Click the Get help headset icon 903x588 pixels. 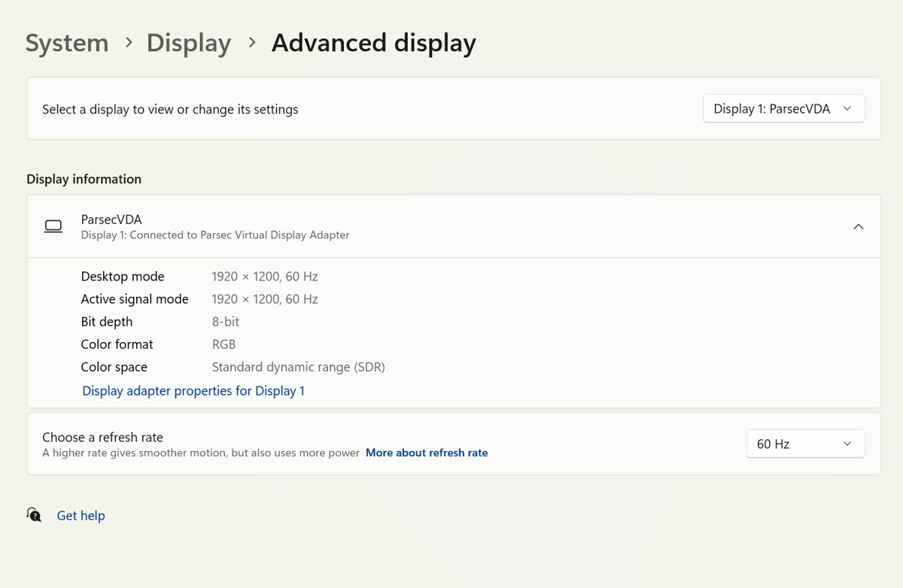tap(34, 514)
